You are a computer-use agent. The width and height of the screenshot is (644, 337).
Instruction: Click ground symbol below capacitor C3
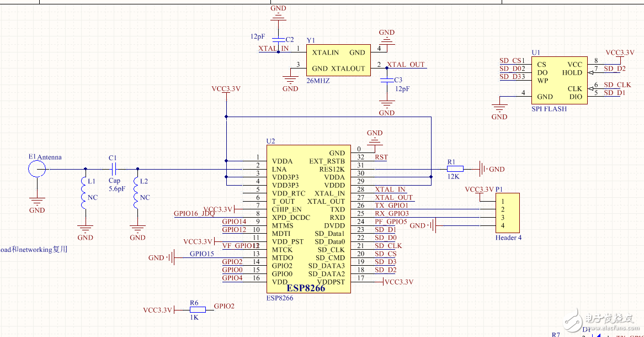coord(386,104)
